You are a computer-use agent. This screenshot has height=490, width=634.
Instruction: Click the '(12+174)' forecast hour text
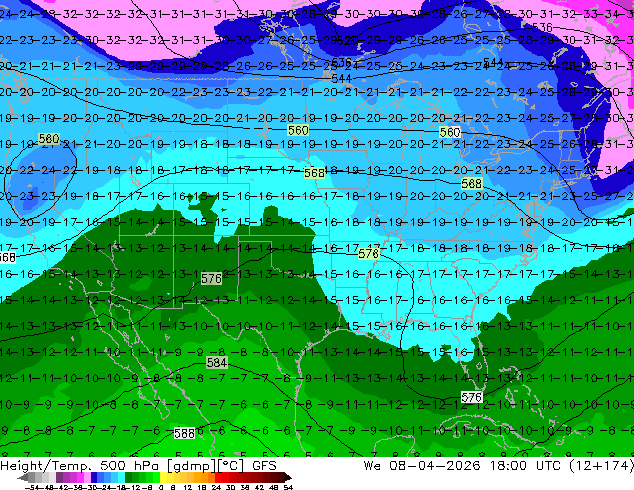click(x=601, y=466)
